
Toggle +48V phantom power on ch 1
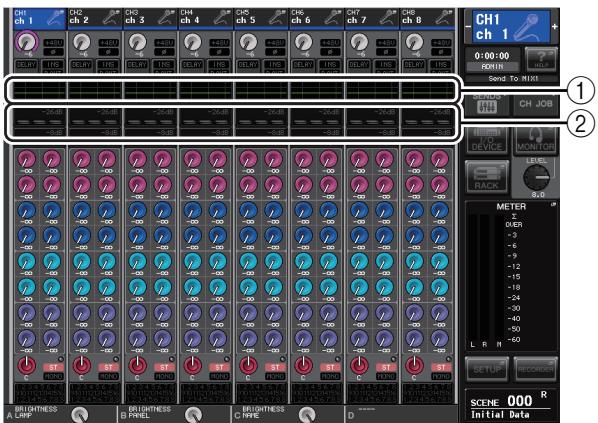coord(53,43)
